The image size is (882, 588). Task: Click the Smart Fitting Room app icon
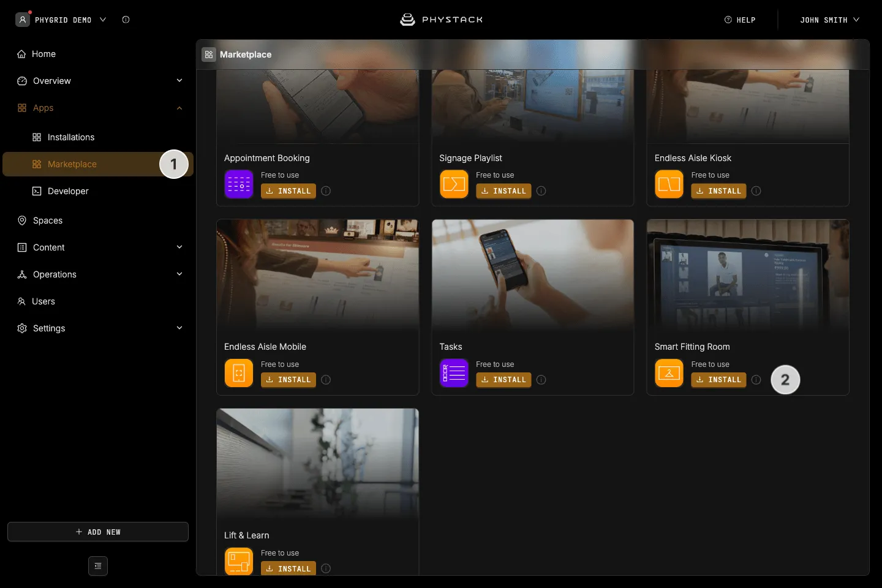(x=669, y=373)
